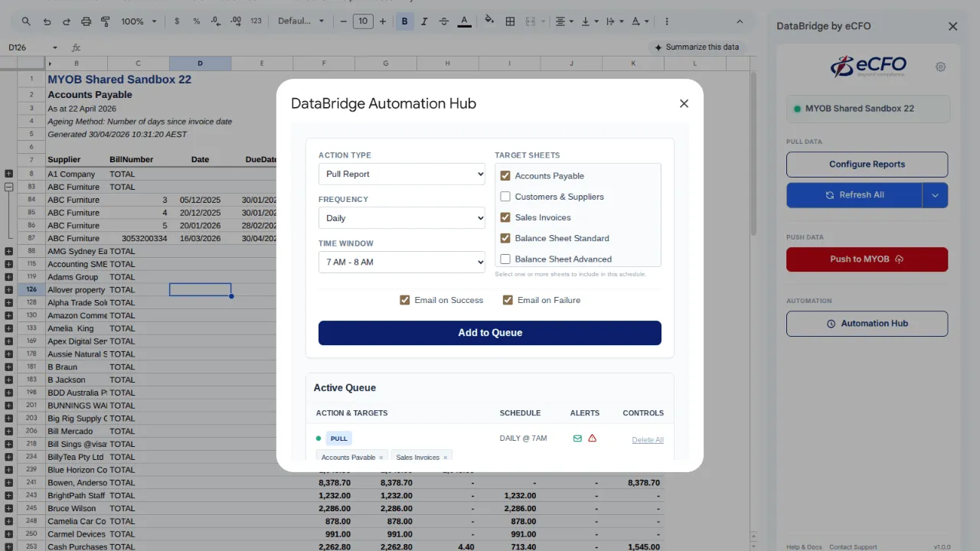Open horizontal align dropdown
This screenshot has width=980, height=551.
pyautogui.click(x=565, y=21)
